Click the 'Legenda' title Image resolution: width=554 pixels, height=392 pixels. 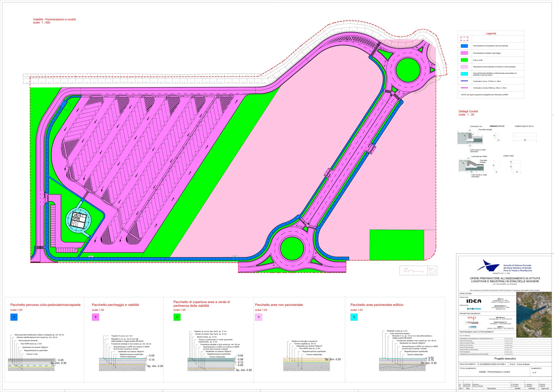491,34
